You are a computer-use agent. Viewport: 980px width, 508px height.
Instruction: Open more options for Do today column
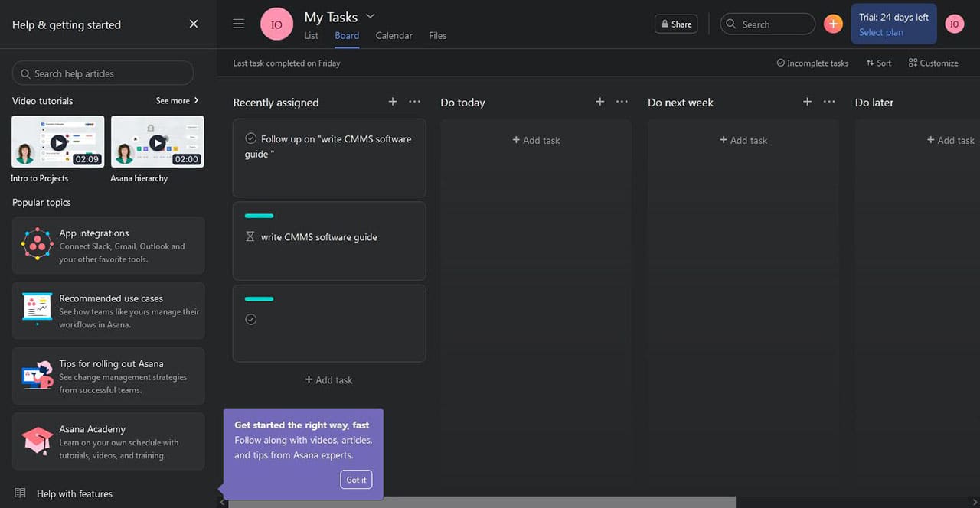622,102
